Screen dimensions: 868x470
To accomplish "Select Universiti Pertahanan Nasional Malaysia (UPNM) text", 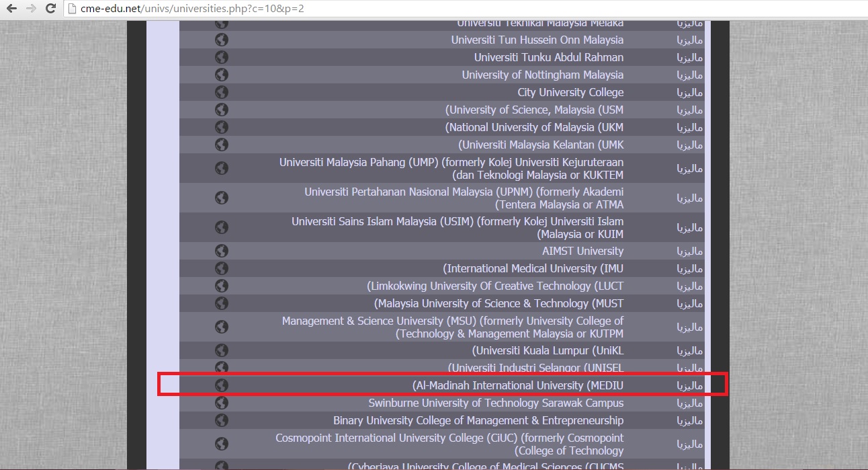I will coord(464,198).
